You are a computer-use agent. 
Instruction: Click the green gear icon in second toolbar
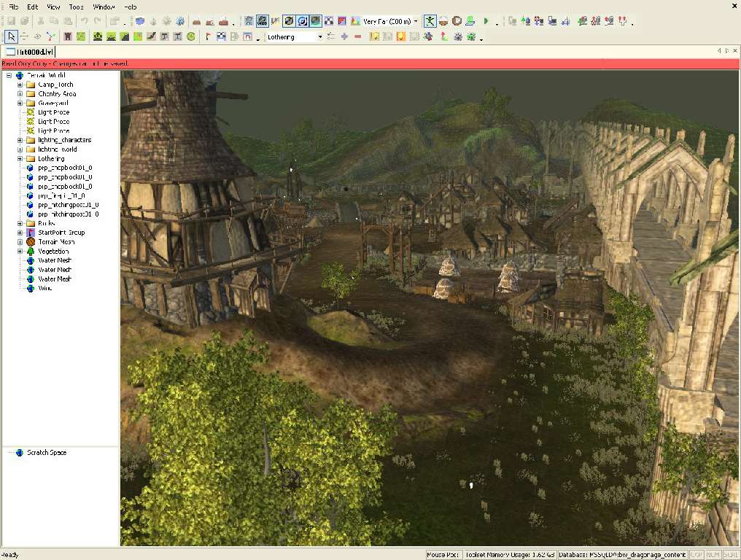coord(471,36)
